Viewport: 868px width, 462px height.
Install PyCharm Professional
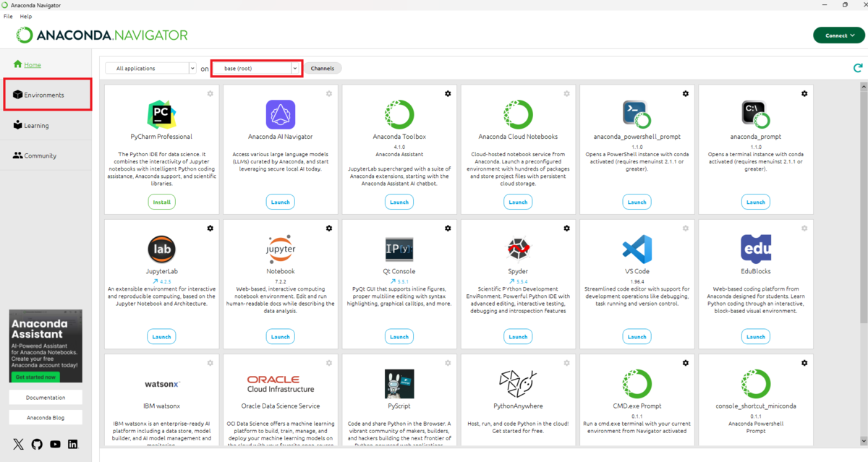click(162, 202)
